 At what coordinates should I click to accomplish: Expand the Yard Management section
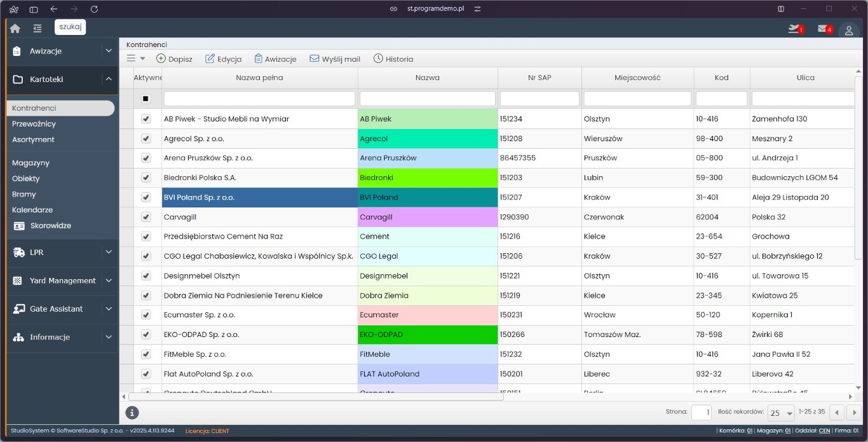pyautogui.click(x=109, y=280)
